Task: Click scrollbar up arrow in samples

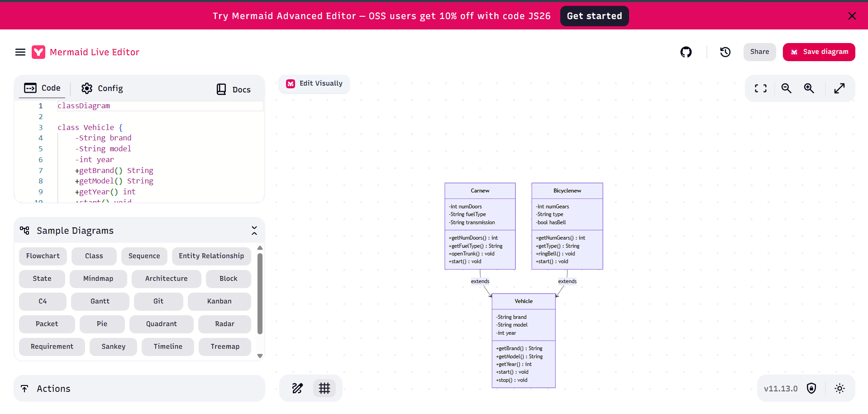Action: click(260, 248)
